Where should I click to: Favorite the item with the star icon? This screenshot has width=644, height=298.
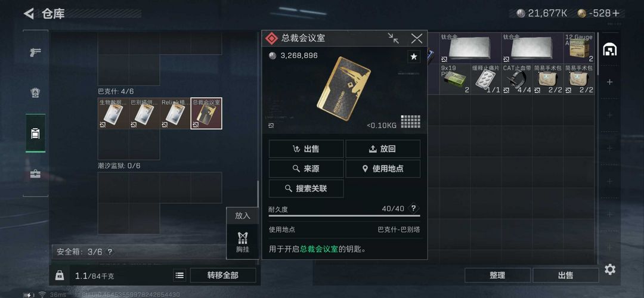[414, 57]
